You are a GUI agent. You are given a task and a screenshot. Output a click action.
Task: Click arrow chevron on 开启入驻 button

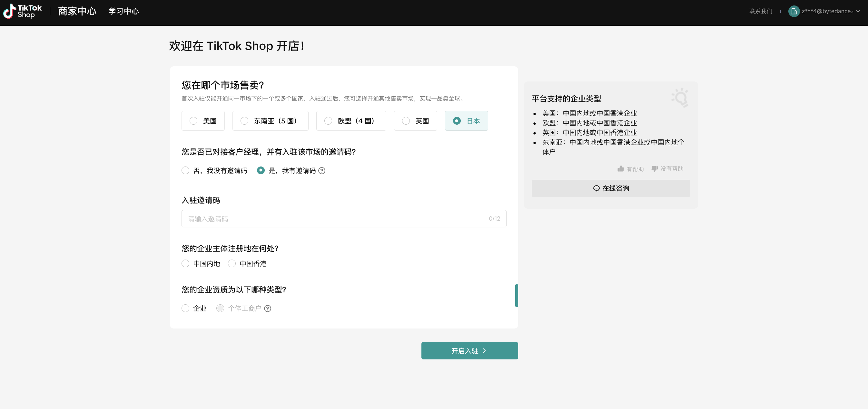tap(484, 351)
